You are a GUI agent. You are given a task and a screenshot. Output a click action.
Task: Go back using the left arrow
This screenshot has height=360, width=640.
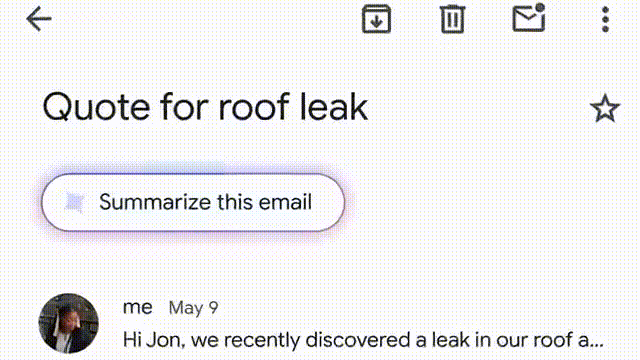pyautogui.click(x=39, y=19)
